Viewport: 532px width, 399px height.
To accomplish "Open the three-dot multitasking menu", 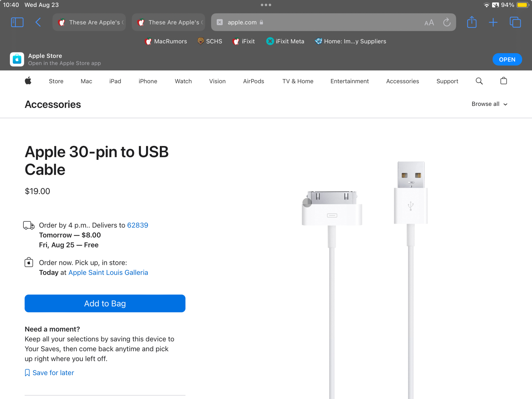I will [266, 5].
